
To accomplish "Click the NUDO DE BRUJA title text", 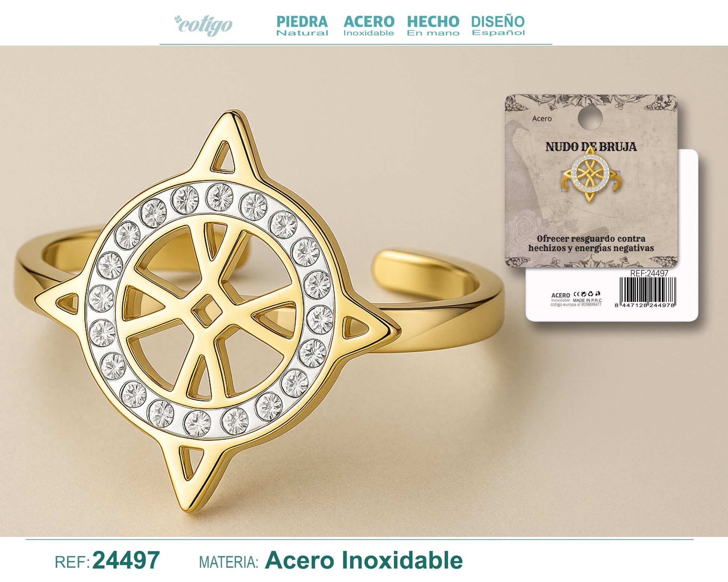I will tap(591, 147).
